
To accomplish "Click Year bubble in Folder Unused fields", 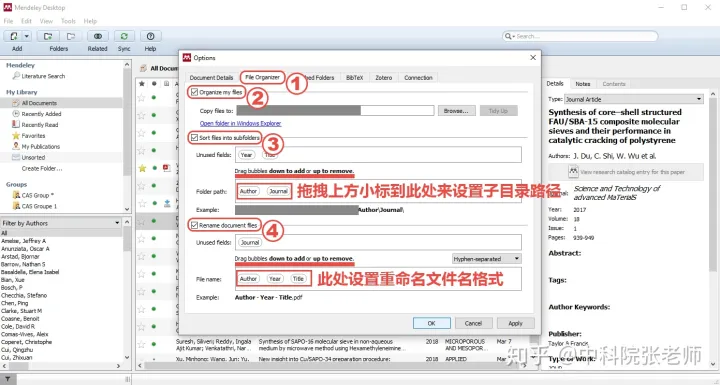I will 247,155.
